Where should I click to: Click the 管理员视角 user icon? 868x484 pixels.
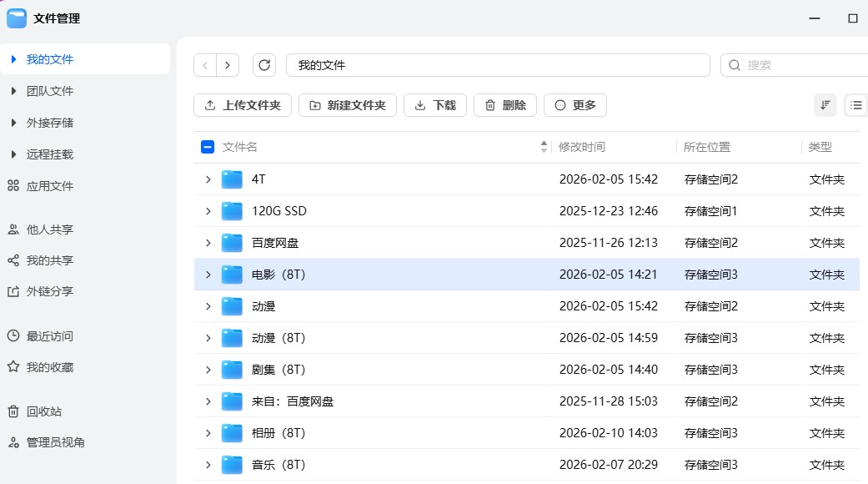[13, 442]
